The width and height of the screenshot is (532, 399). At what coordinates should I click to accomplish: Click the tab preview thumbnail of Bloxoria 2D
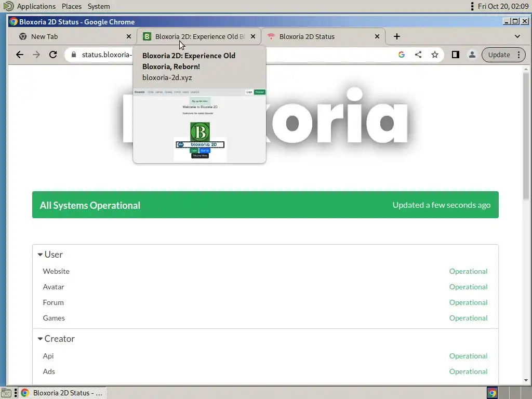[x=199, y=126]
